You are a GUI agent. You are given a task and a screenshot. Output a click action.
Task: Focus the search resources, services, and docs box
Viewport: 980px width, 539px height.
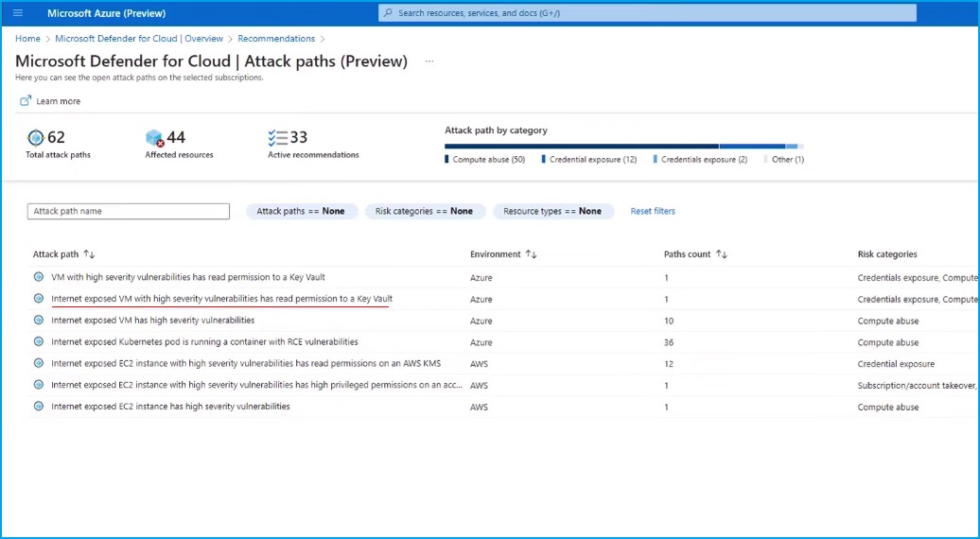coord(647,12)
